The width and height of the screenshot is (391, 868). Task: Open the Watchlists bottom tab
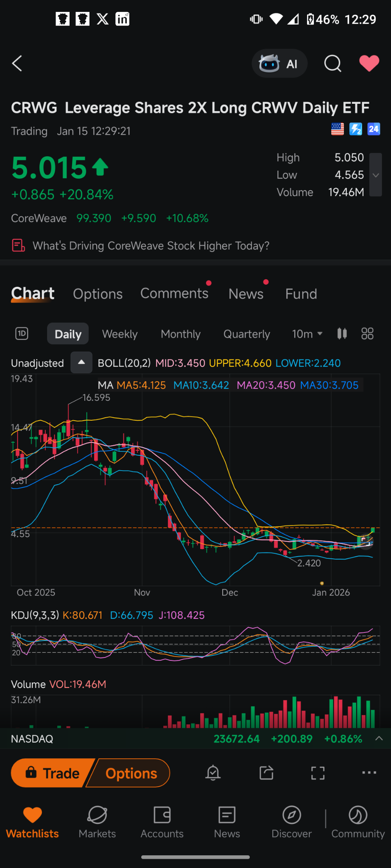(33, 822)
